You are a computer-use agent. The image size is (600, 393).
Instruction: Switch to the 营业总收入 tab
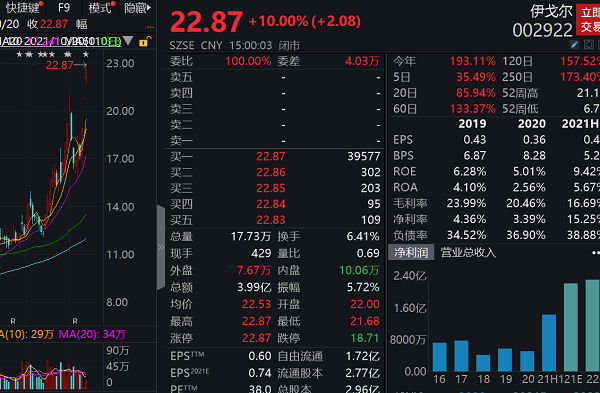coord(468,253)
